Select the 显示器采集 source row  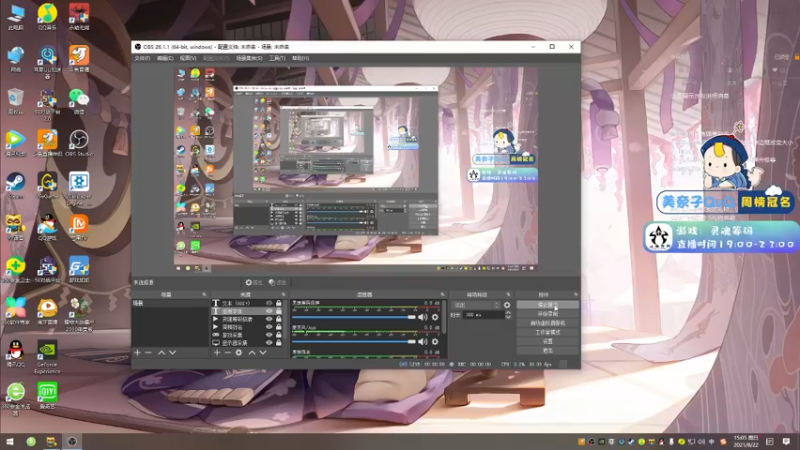[x=247, y=343]
